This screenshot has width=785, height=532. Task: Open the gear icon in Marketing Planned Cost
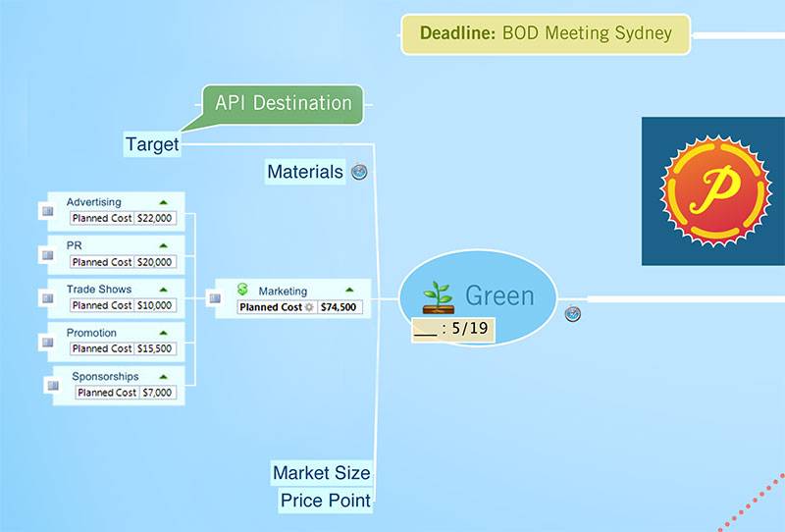click(309, 307)
